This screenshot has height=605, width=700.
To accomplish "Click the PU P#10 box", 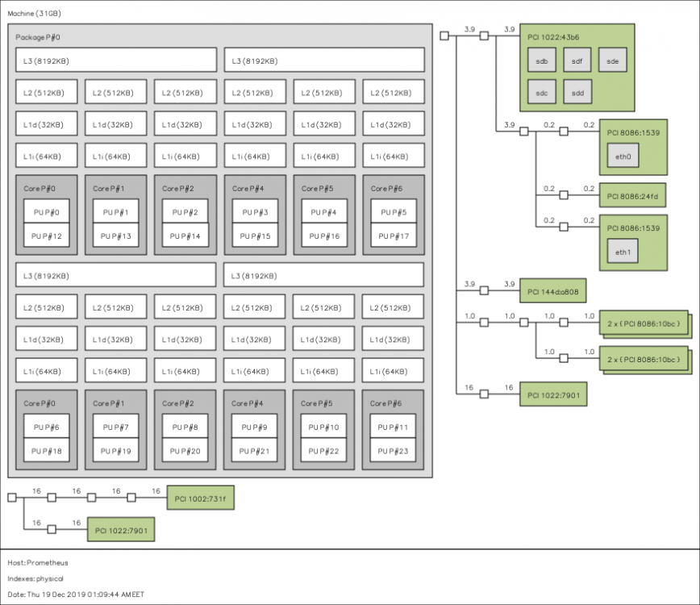I will 323,426.
